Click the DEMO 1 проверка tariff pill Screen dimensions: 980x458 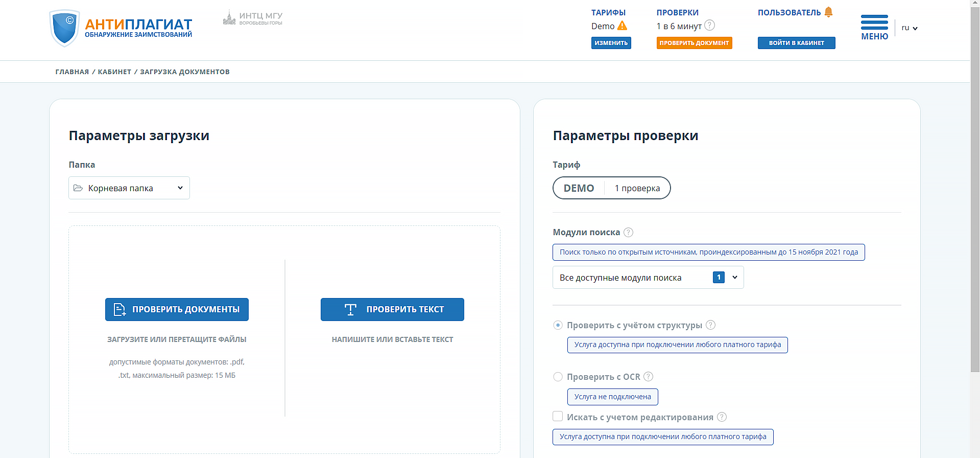[611, 188]
